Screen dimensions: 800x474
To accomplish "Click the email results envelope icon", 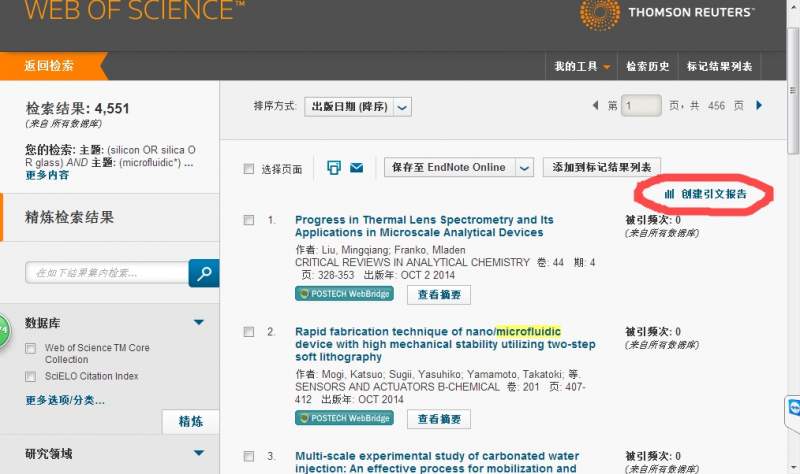I will (x=357, y=167).
